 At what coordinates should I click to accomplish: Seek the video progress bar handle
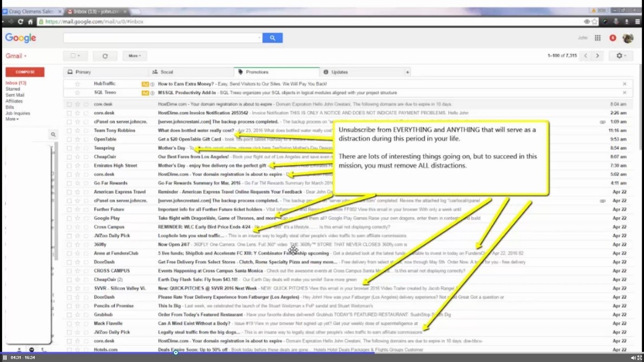(176, 353)
